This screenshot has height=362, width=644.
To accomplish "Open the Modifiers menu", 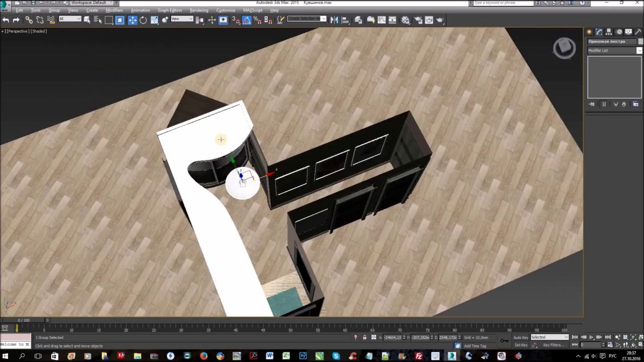I will click(x=114, y=11).
